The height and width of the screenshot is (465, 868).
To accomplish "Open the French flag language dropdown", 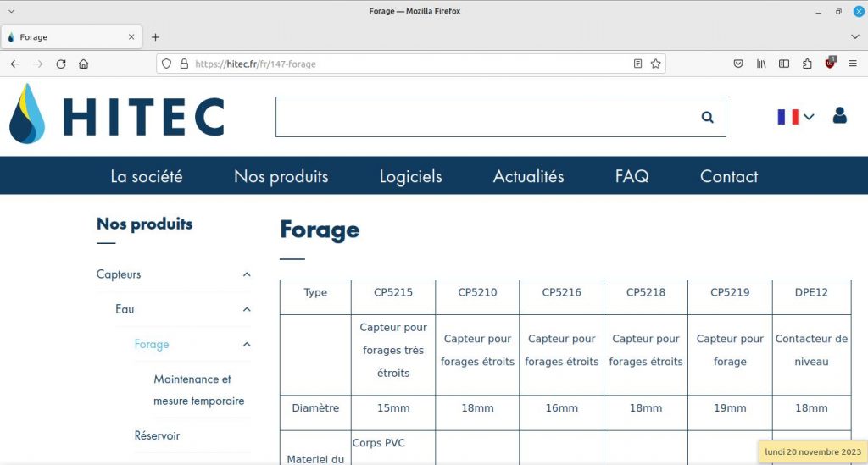I will (795, 117).
